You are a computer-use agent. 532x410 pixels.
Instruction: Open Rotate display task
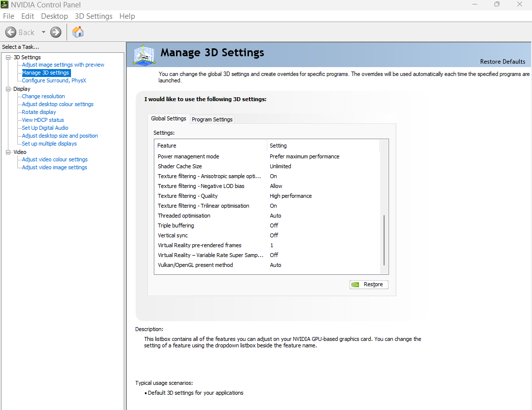[39, 112]
